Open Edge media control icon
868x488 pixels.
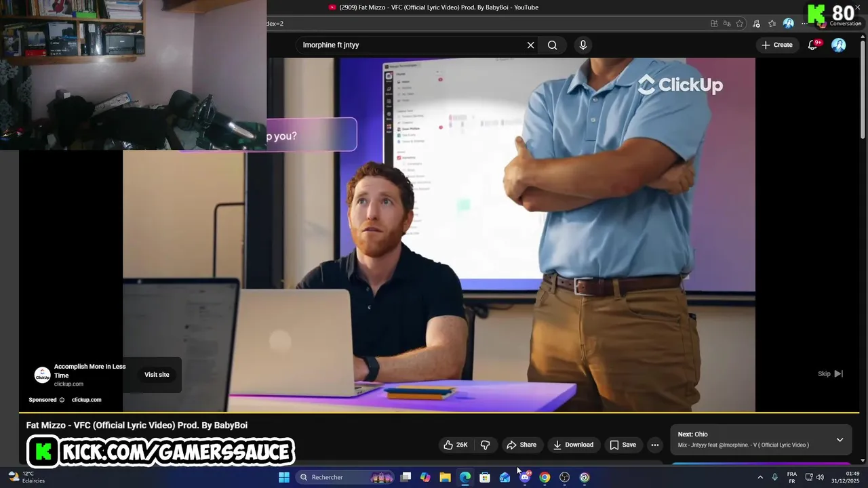pyautogui.click(x=757, y=24)
